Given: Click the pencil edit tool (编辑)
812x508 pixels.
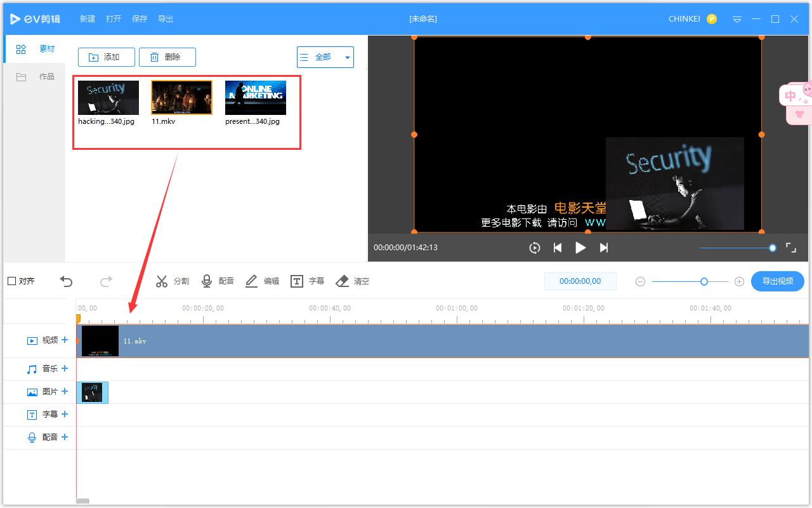Looking at the screenshot, I should coord(262,281).
